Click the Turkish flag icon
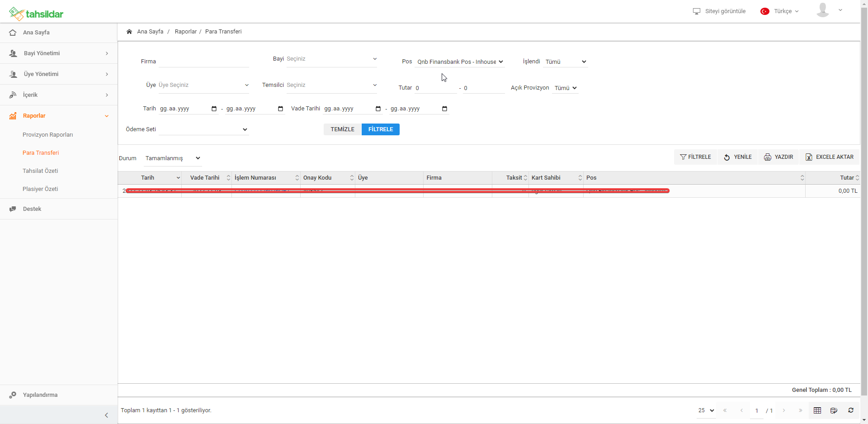 click(765, 11)
